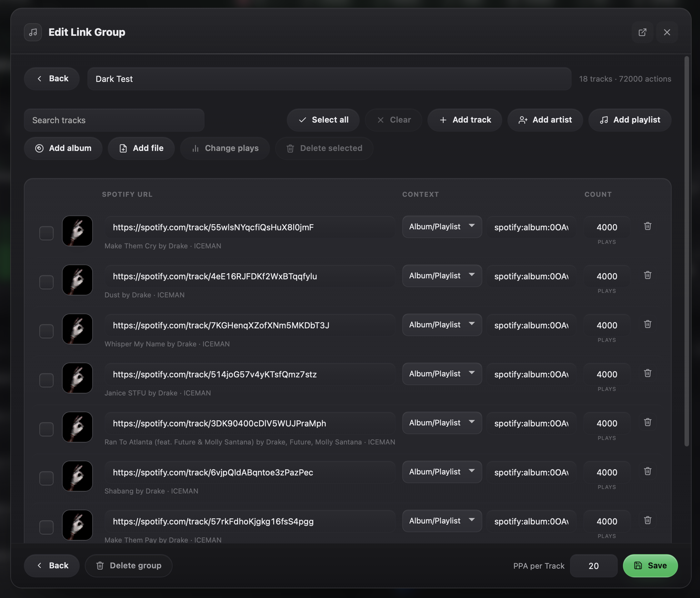Viewport: 700px width, 598px height.
Task: Edit the spotify:album context field for Dust
Action: pyautogui.click(x=531, y=276)
